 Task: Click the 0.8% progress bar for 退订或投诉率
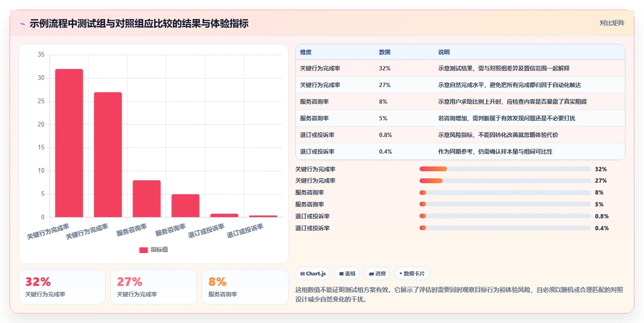tap(505, 216)
